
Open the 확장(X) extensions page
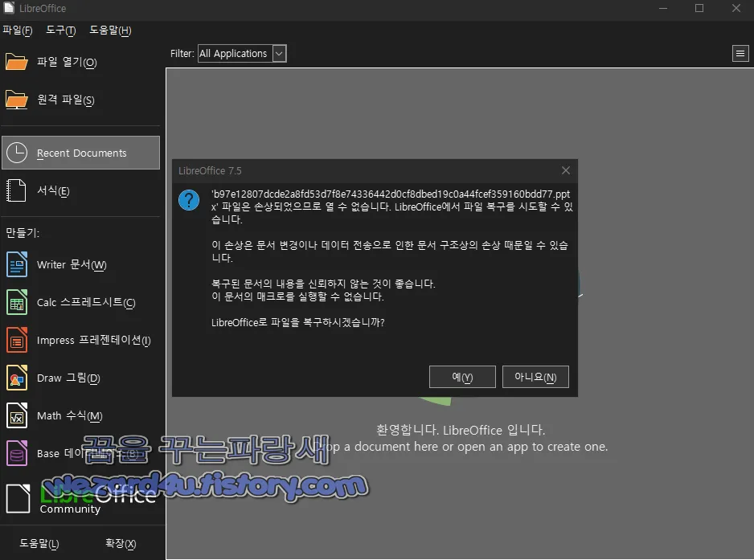pos(119,543)
